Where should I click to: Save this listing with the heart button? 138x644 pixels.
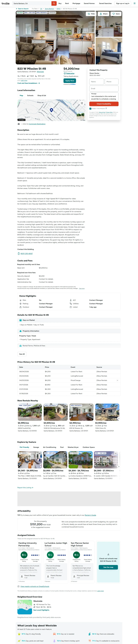pyautogui.click(x=116, y=14)
